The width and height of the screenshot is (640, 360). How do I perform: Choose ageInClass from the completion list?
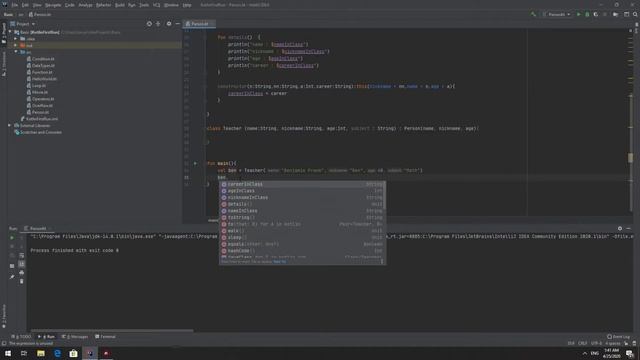click(x=302, y=191)
